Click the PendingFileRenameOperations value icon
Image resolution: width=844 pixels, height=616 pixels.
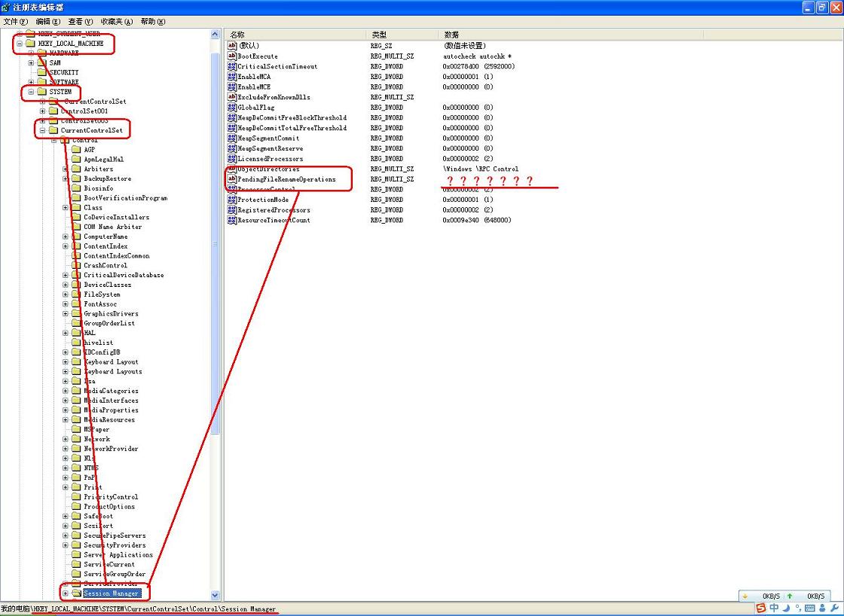coord(232,179)
